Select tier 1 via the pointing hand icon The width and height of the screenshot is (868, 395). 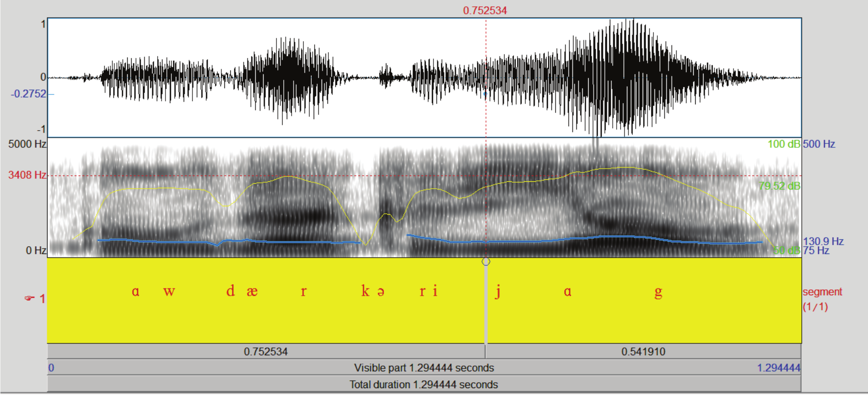(29, 299)
